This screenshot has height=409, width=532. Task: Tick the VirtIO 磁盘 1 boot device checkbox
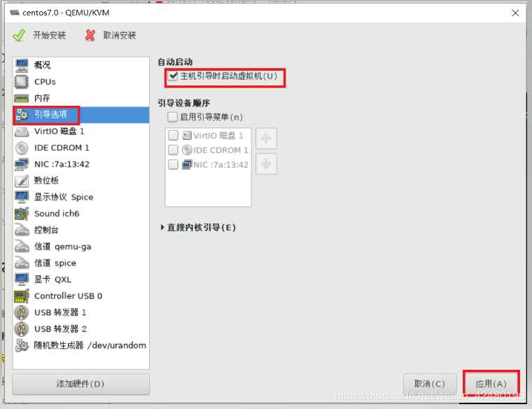coord(173,135)
